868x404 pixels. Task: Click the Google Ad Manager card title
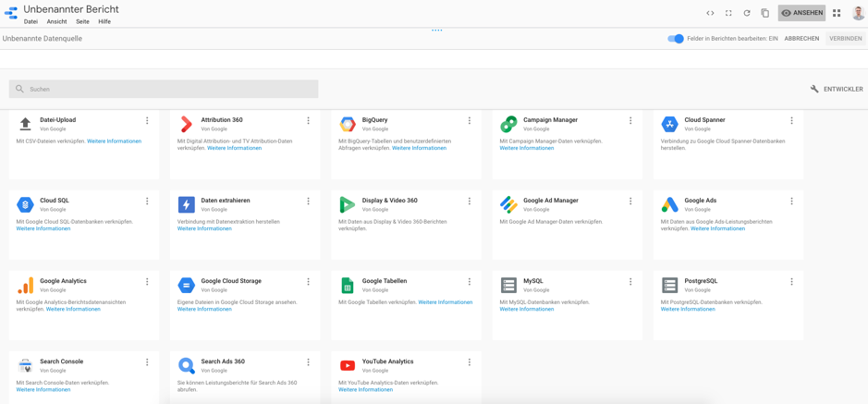pos(551,201)
